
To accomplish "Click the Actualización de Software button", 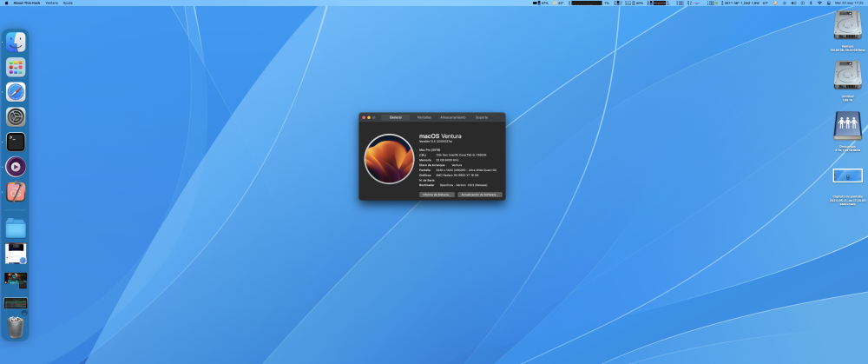I will tap(480, 195).
